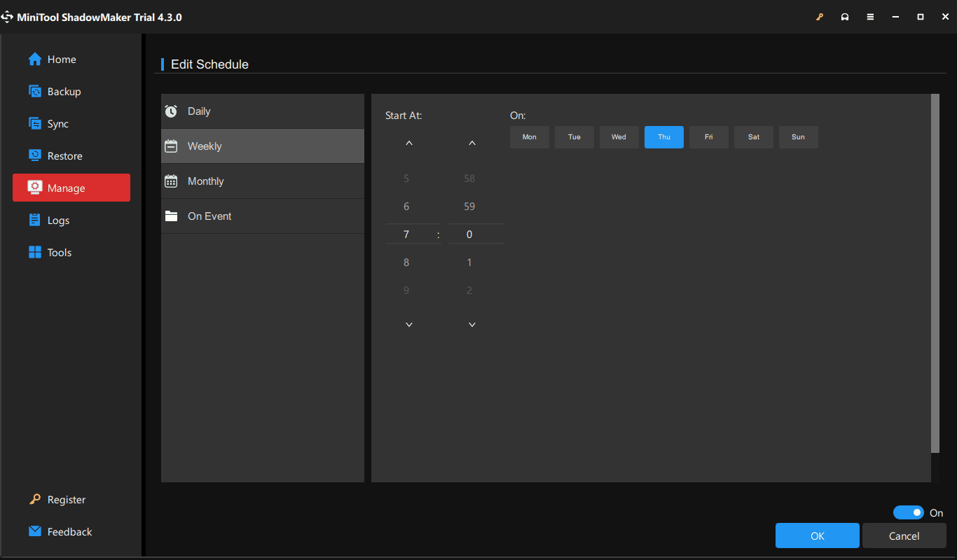The height and width of the screenshot is (560, 957).
Task: Click the Edit Schedule heading
Action: [x=209, y=64]
